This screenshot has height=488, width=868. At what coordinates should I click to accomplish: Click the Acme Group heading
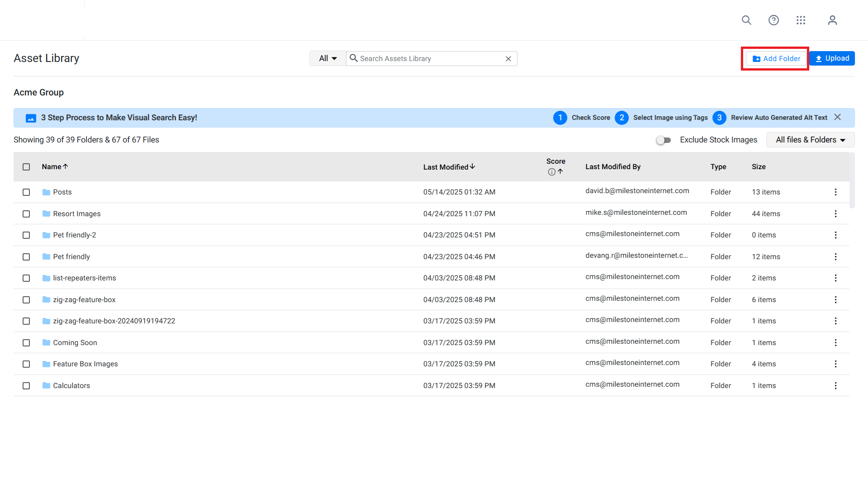(39, 92)
